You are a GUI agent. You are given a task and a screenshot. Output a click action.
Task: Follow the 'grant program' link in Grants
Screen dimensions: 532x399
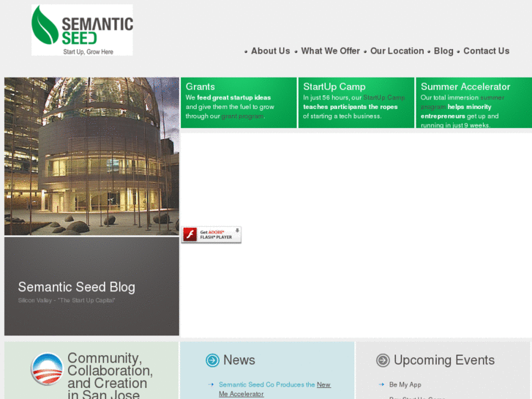point(242,116)
